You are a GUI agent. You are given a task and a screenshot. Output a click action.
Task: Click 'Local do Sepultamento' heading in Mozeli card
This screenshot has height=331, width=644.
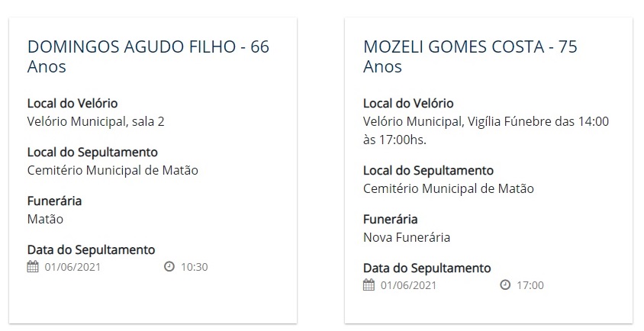pyautogui.click(x=428, y=170)
